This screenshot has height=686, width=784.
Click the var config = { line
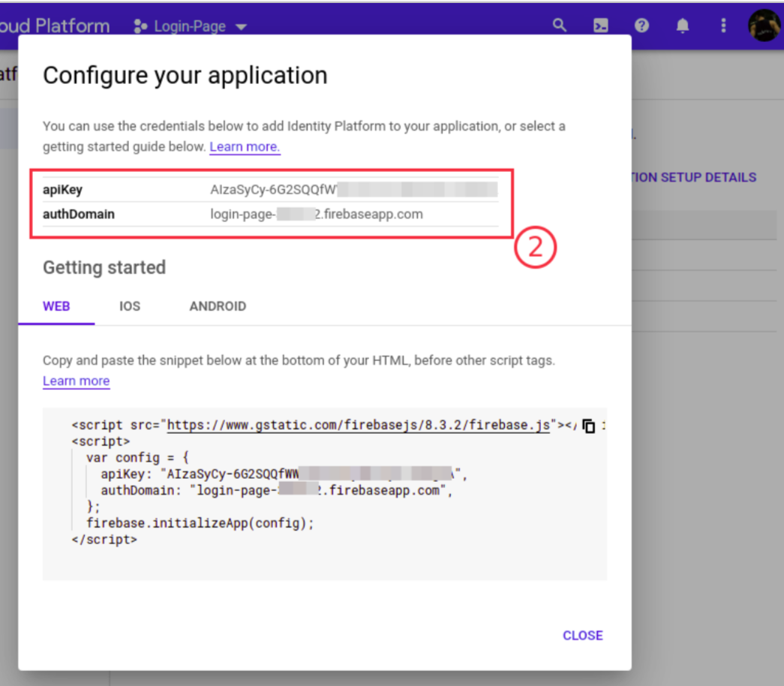click(137, 458)
